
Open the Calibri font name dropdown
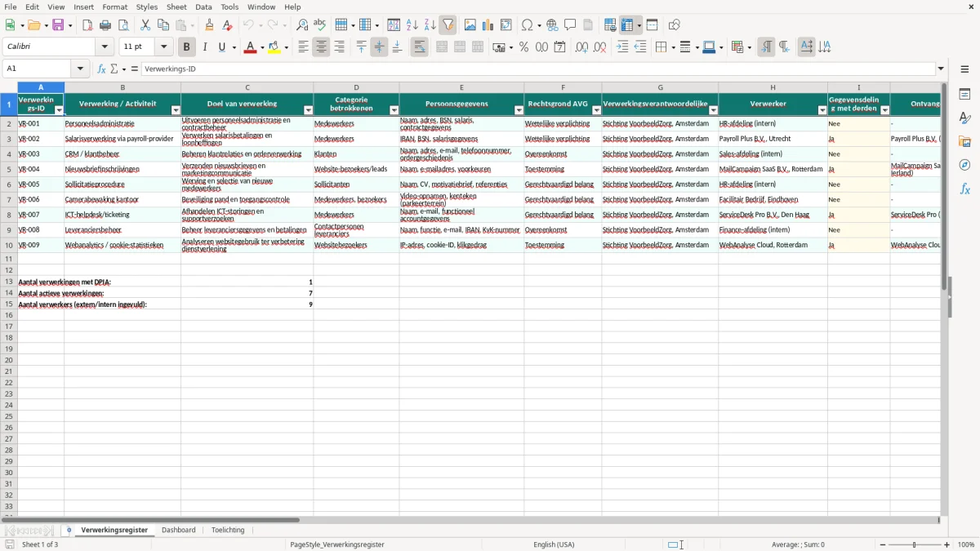105,47
